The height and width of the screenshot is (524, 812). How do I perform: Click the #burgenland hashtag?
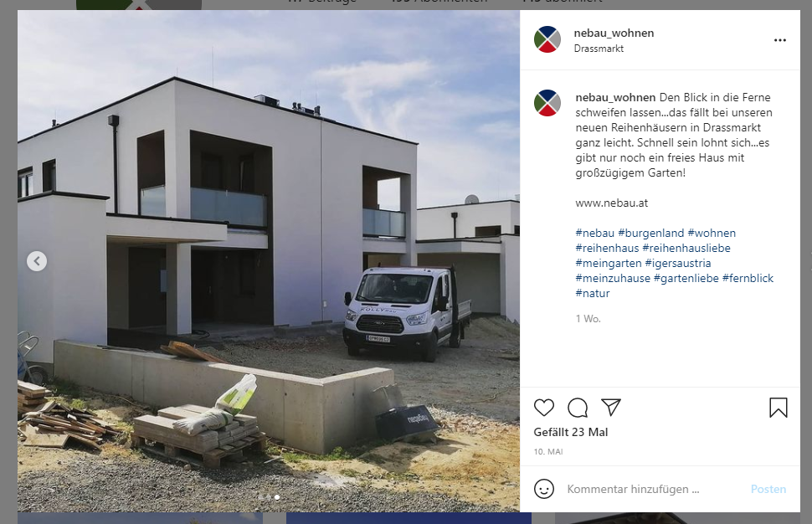[x=651, y=233]
